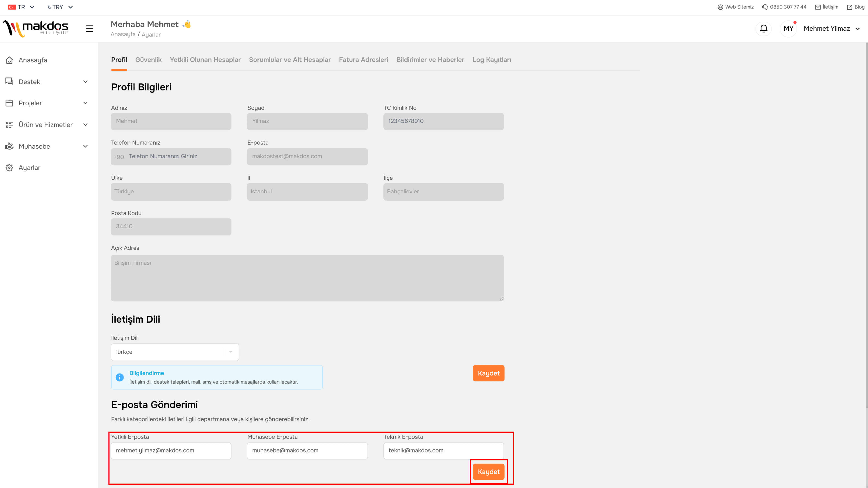This screenshot has height=488, width=868.
Task: Click the Muhasebe E-posta field
Action: click(x=307, y=451)
